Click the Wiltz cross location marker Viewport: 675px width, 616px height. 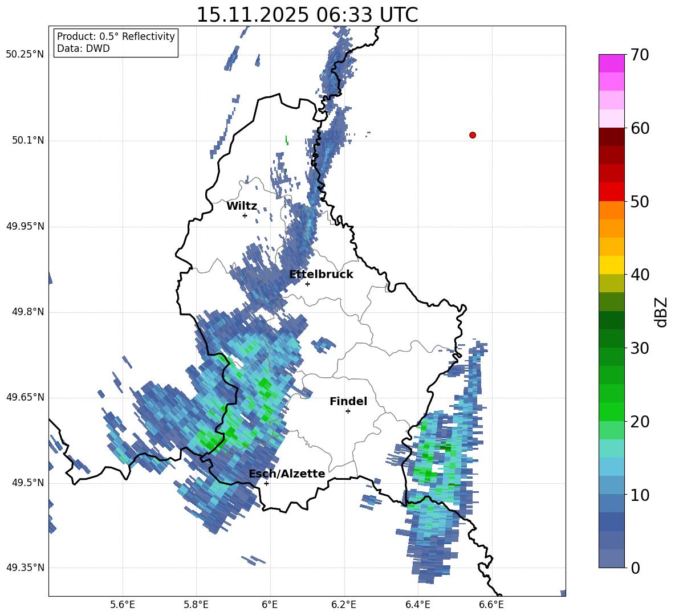click(245, 215)
